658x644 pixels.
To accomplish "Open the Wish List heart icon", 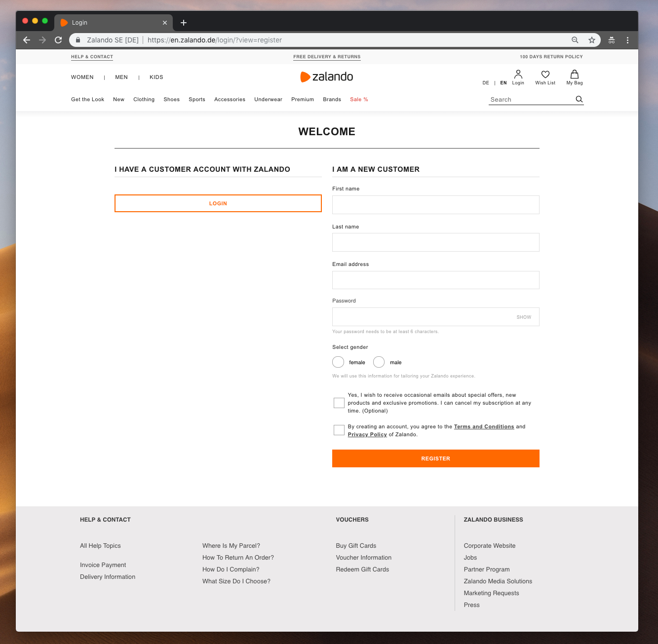I will 545,75.
